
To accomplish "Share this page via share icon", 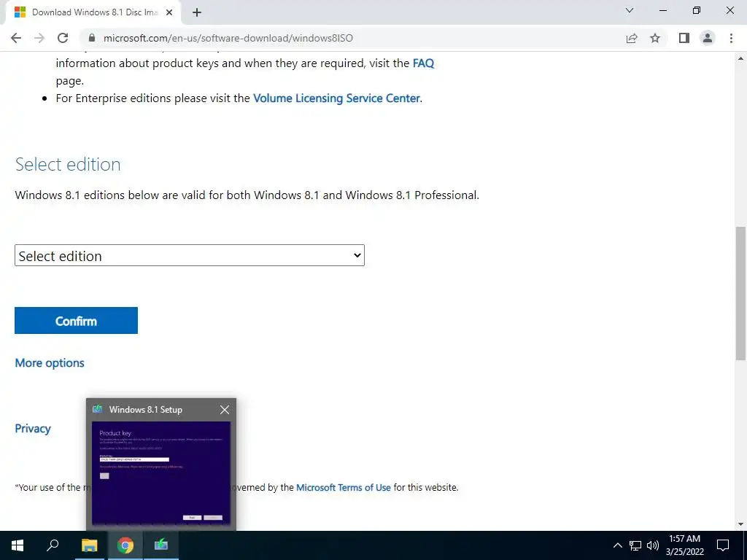I will tap(632, 38).
